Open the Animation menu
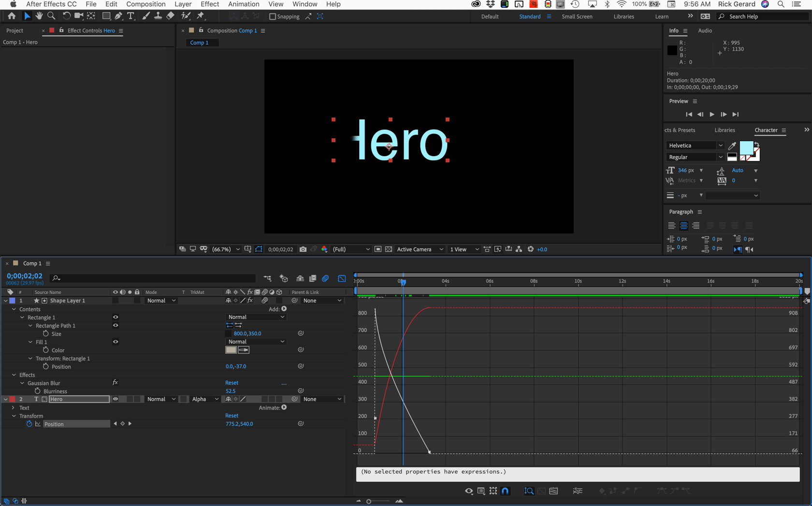This screenshot has height=506, width=812. [243, 4]
